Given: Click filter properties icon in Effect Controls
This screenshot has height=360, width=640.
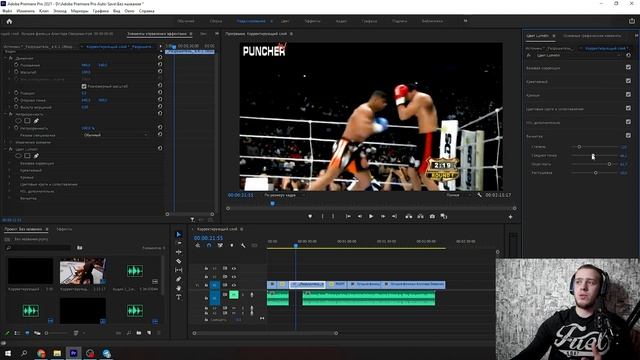Looking at the screenshot, I should point(192,220).
